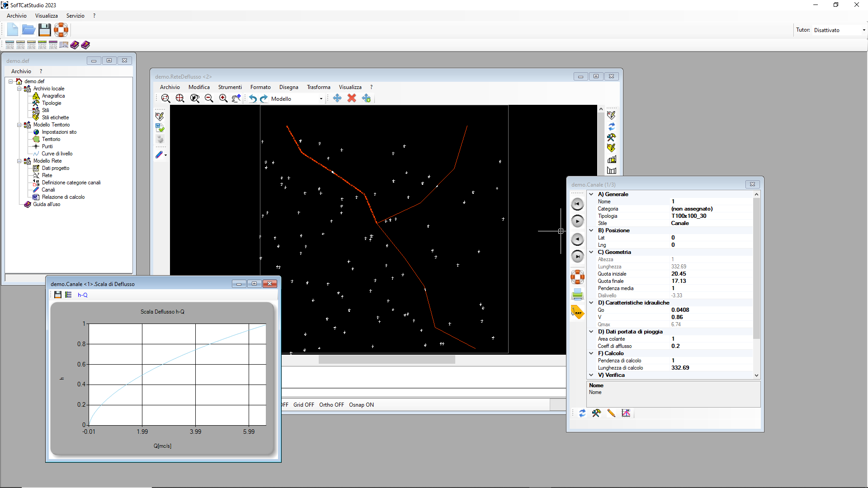The image size is (868, 488).
Task: Click the blue move arrows icon
Action: pyautogui.click(x=337, y=98)
